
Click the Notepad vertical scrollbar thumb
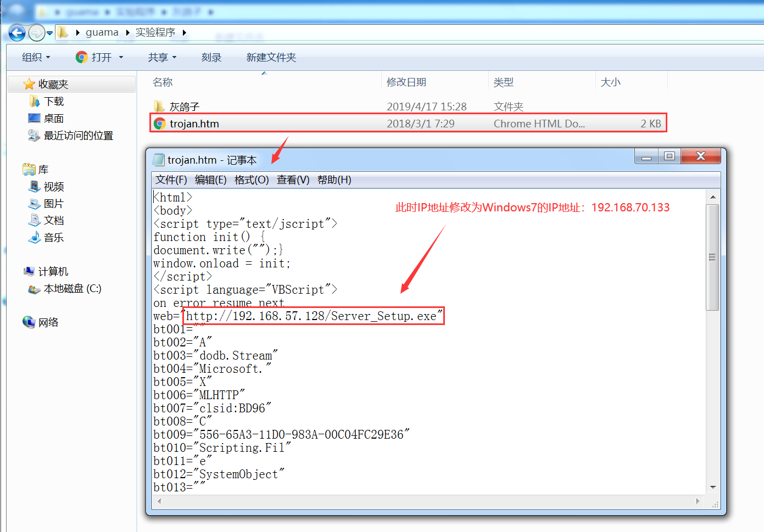point(712,257)
